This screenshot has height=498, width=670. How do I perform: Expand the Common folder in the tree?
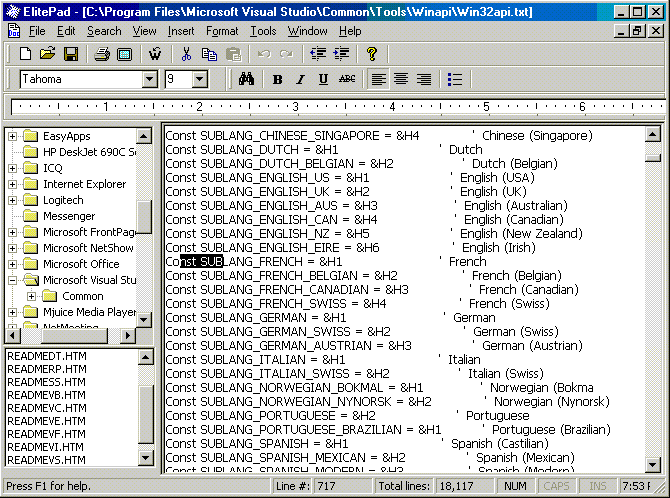point(32,296)
